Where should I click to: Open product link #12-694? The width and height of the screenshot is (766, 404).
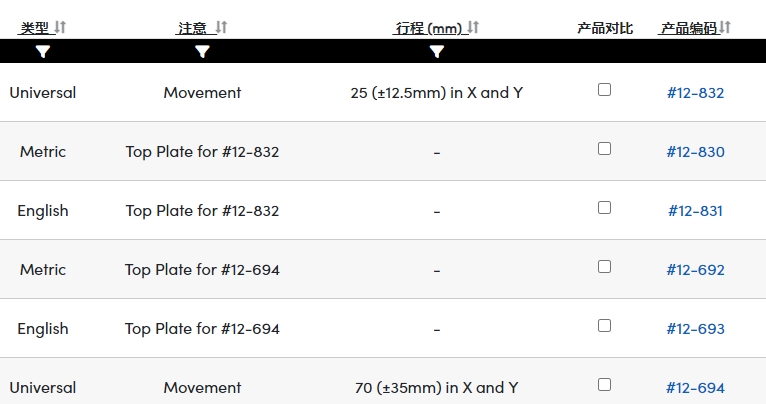(x=695, y=388)
